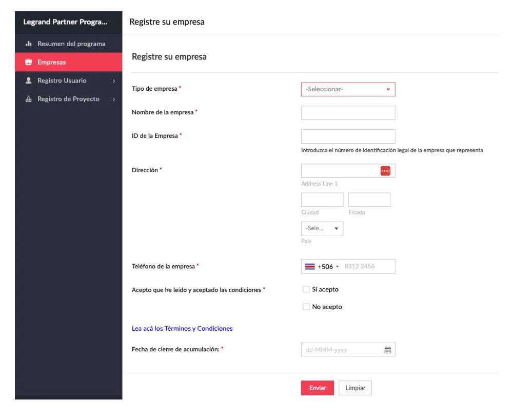Select the Empresas menu item
Viewport: 513px width, 420px height.
68,62
